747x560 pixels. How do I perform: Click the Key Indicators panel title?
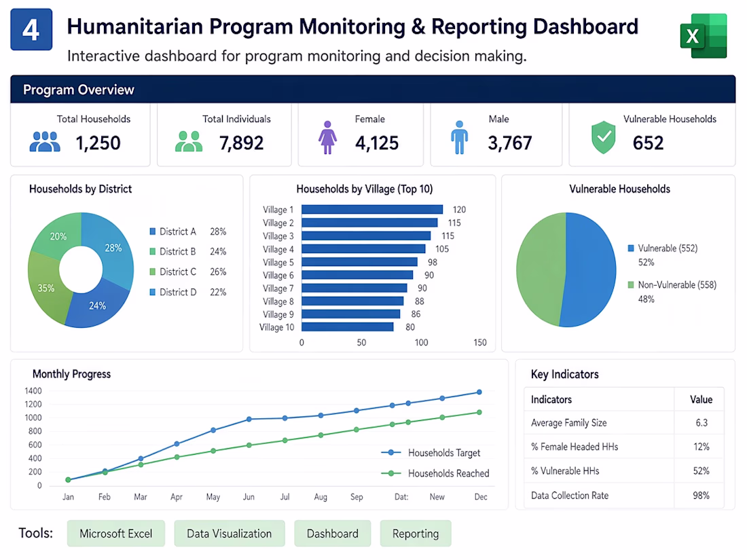pos(564,374)
